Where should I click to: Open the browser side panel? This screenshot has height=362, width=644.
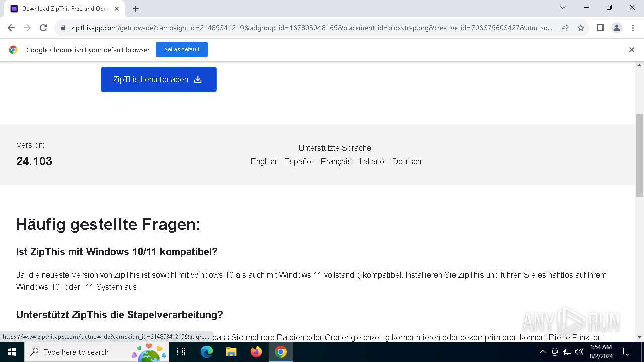(x=600, y=28)
